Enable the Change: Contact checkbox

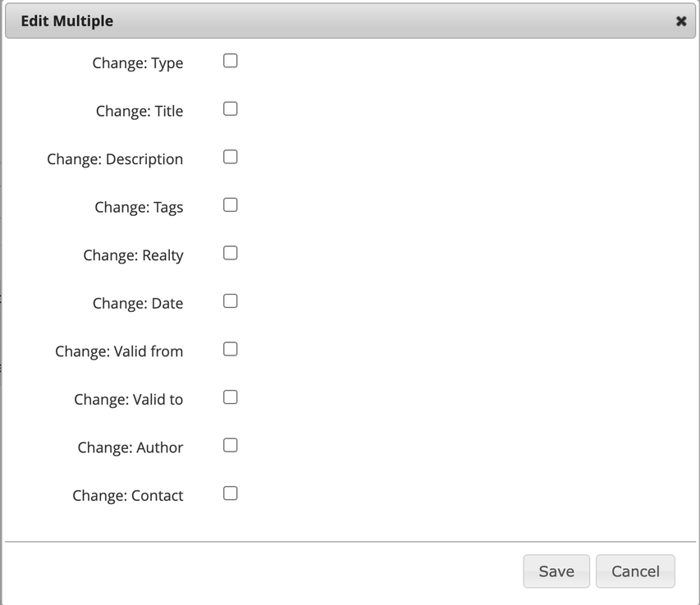(x=231, y=493)
